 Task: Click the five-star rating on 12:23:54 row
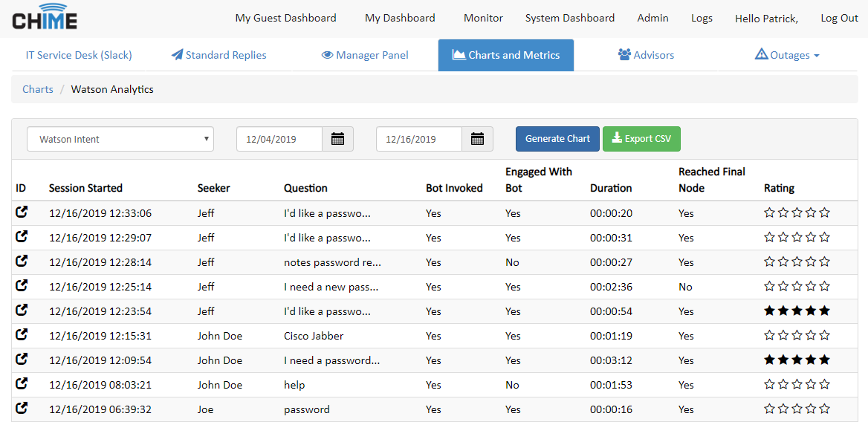click(x=797, y=311)
